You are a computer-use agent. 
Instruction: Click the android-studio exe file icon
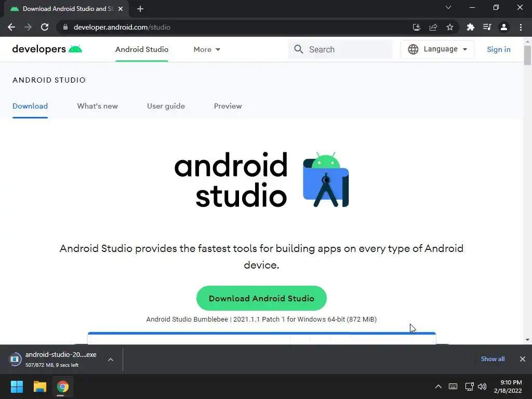15,359
